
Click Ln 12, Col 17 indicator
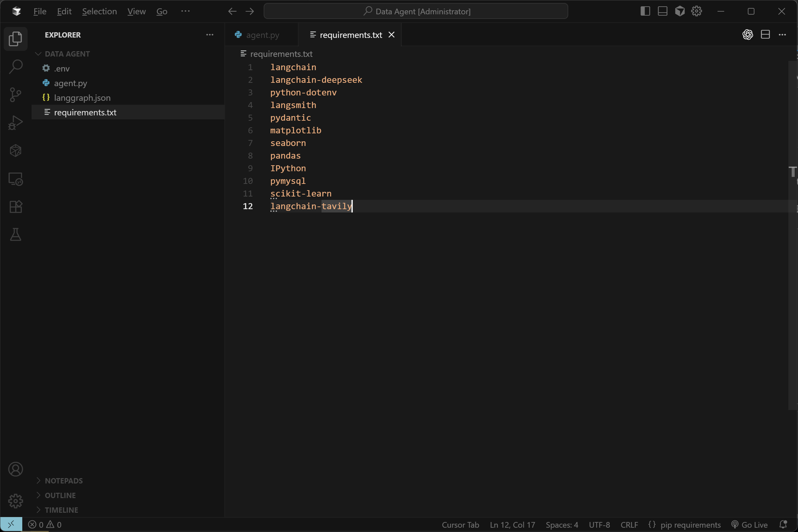tap(512, 525)
